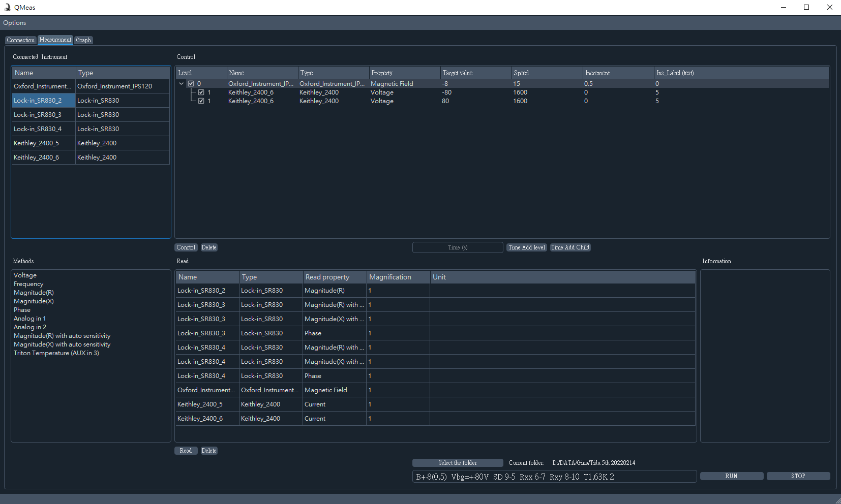Click Magnification column header
This screenshot has width=841, height=504.
[x=398, y=277]
